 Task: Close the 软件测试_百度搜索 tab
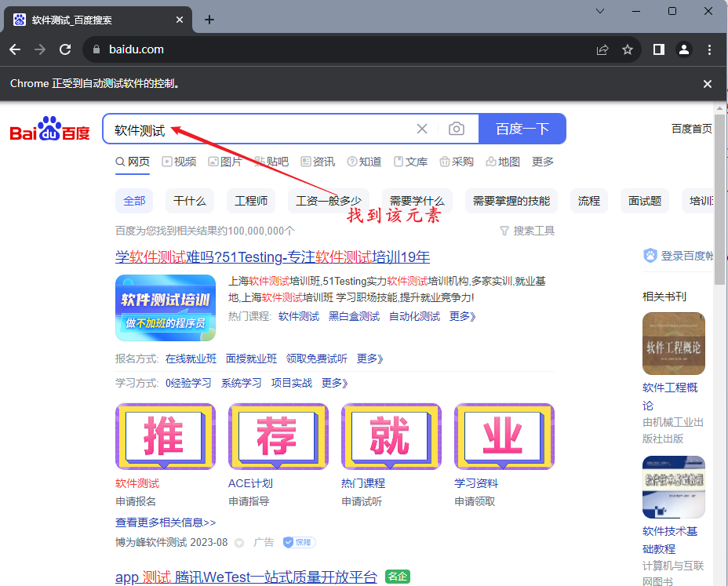click(180, 20)
